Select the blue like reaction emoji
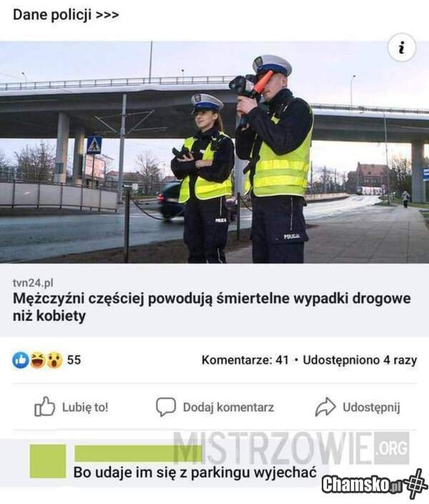Screen dimensions: 429x504 [x=21, y=360]
